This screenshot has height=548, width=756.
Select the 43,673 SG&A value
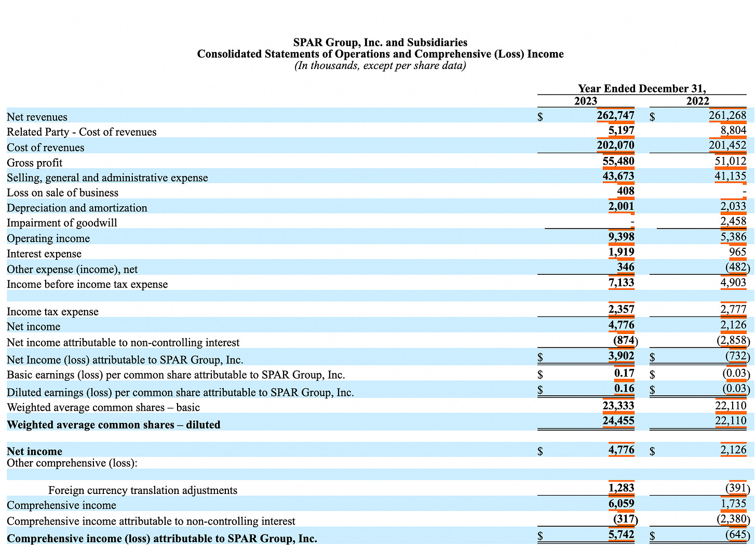618,176
